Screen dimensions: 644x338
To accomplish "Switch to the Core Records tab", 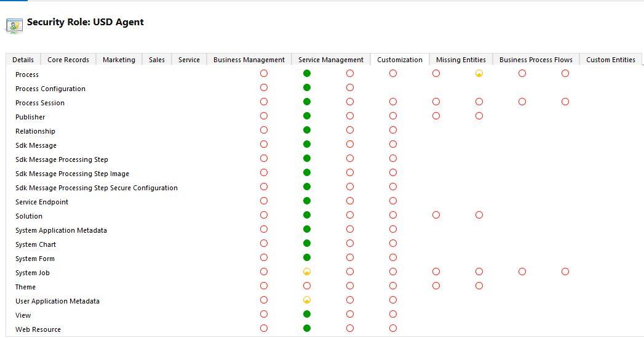I will 68,60.
